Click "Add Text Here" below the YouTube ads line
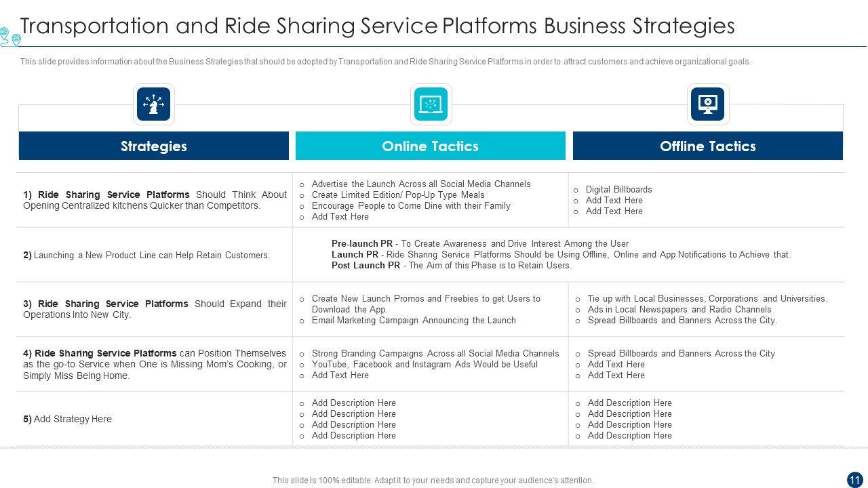 [x=340, y=375]
